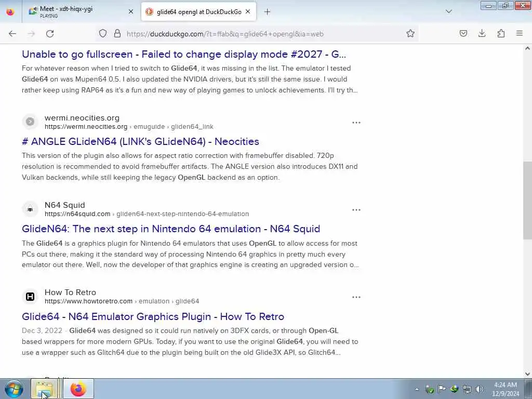Click the Firefox taskbar button

(x=78, y=389)
